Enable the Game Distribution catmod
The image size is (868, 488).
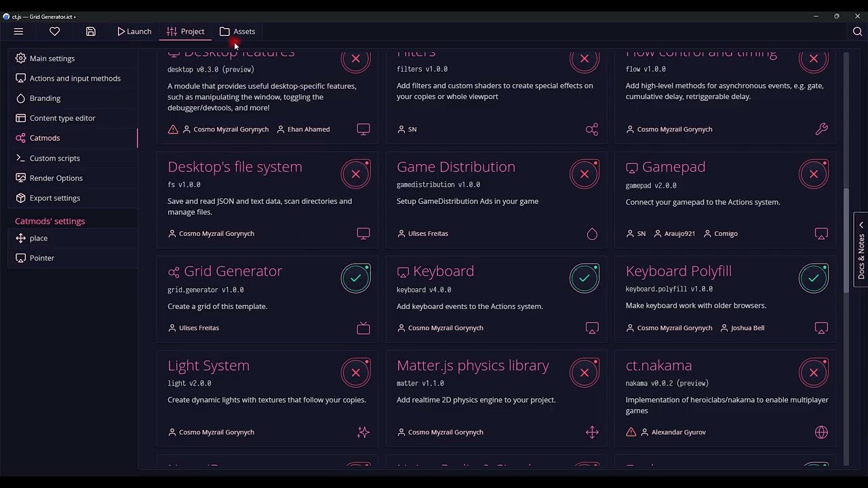pos(585,174)
